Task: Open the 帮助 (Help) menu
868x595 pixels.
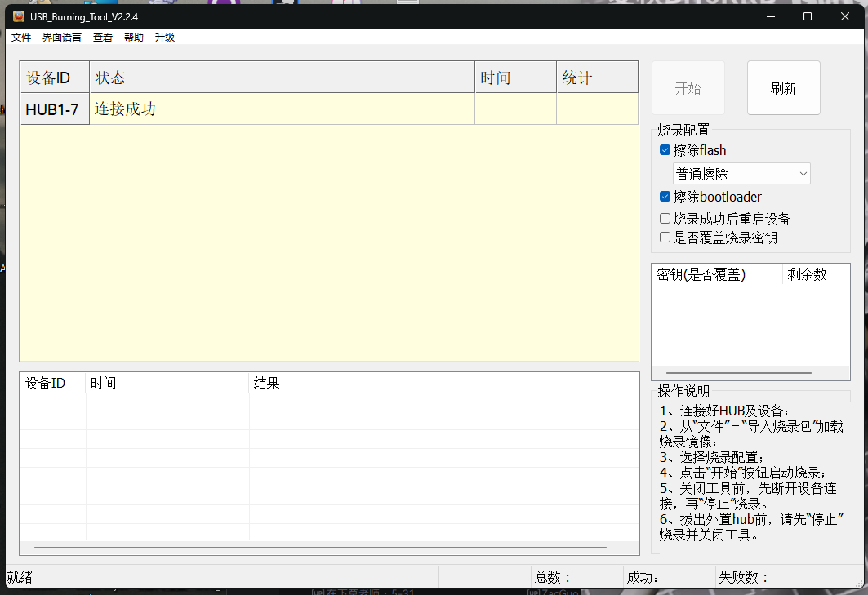Action: pos(133,37)
